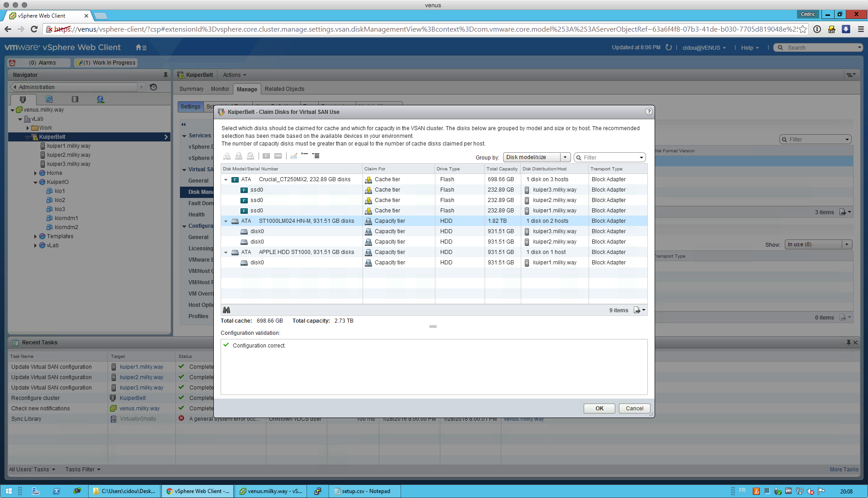This screenshot has width=868, height=498.
Task: Click the OK button
Action: click(x=599, y=409)
